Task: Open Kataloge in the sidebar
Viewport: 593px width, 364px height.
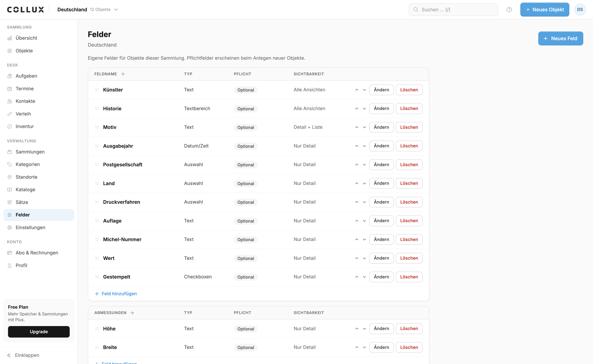Action: click(39, 190)
